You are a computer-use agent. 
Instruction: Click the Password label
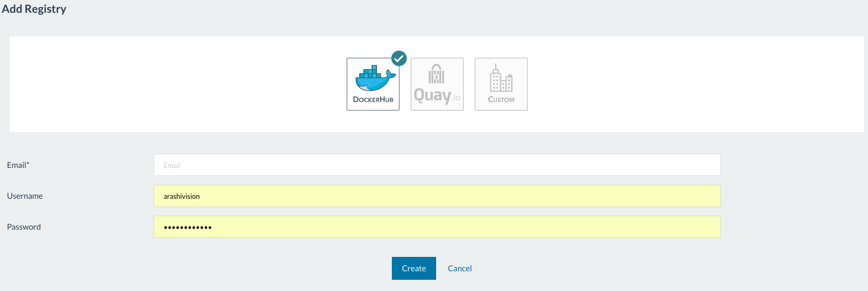click(x=24, y=227)
